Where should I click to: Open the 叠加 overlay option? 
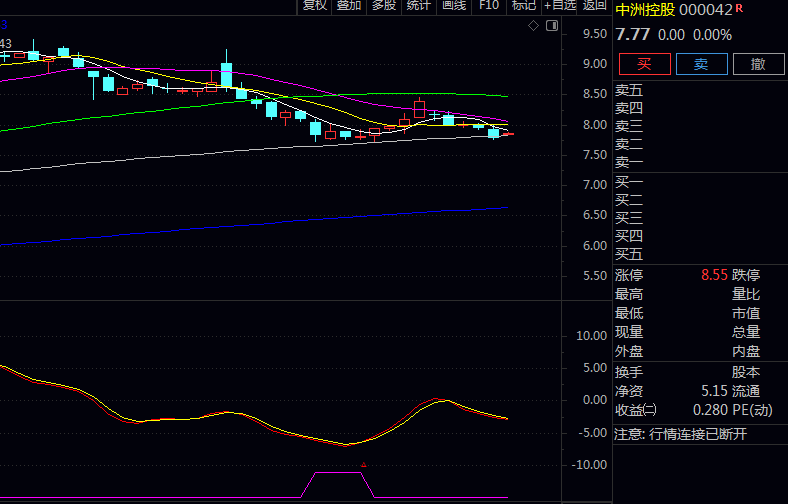click(x=349, y=6)
